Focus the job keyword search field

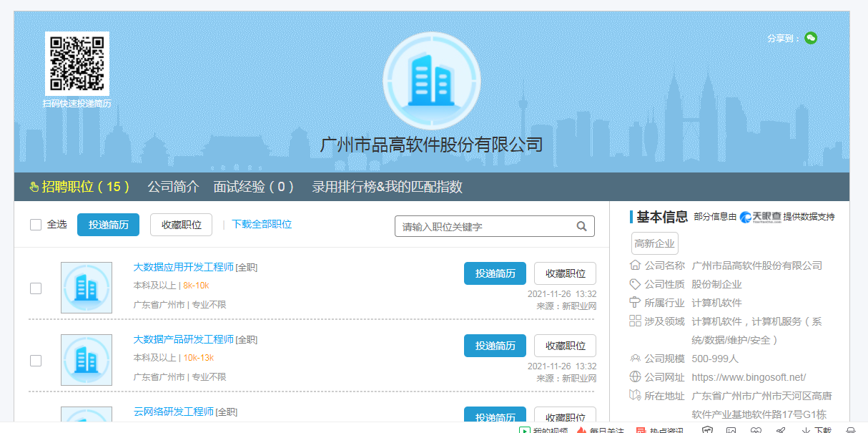(x=486, y=226)
